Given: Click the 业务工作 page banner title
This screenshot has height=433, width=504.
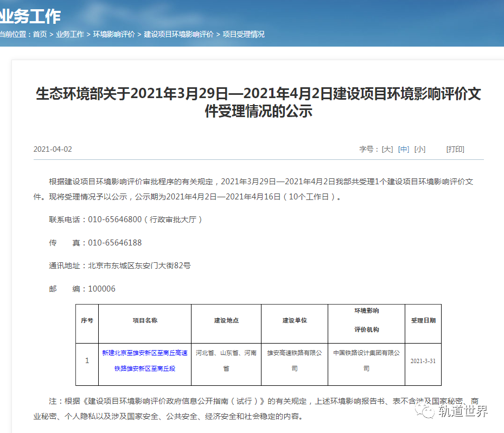Looking at the screenshot, I should point(30,17).
